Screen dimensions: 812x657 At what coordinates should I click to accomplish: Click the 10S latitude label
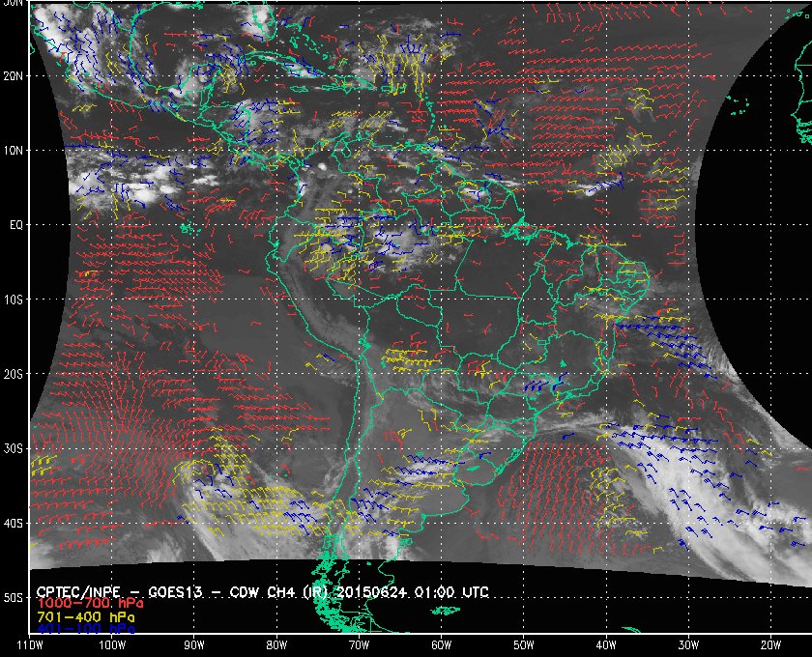tap(14, 300)
